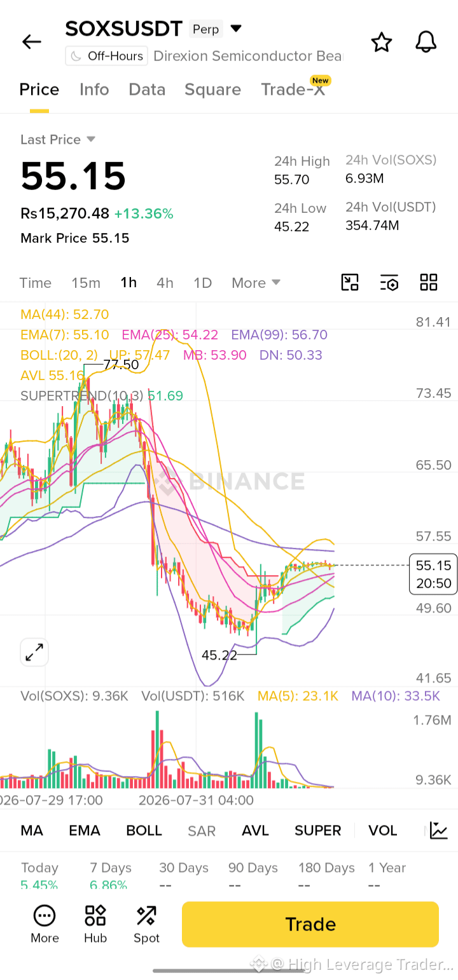Toggle the SAR indicator
This screenshot has width=458, height=980.
coord(202,831)
